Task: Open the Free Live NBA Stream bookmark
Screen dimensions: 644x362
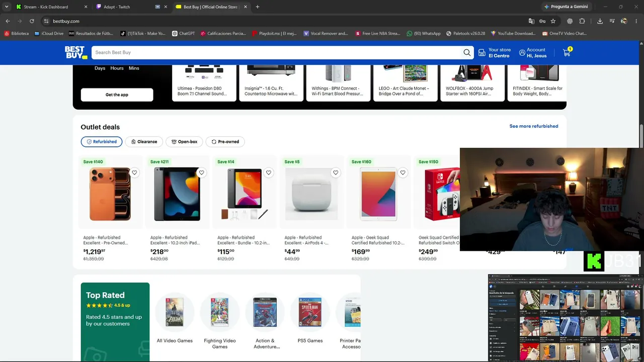Action: click(x=377, y=34)
